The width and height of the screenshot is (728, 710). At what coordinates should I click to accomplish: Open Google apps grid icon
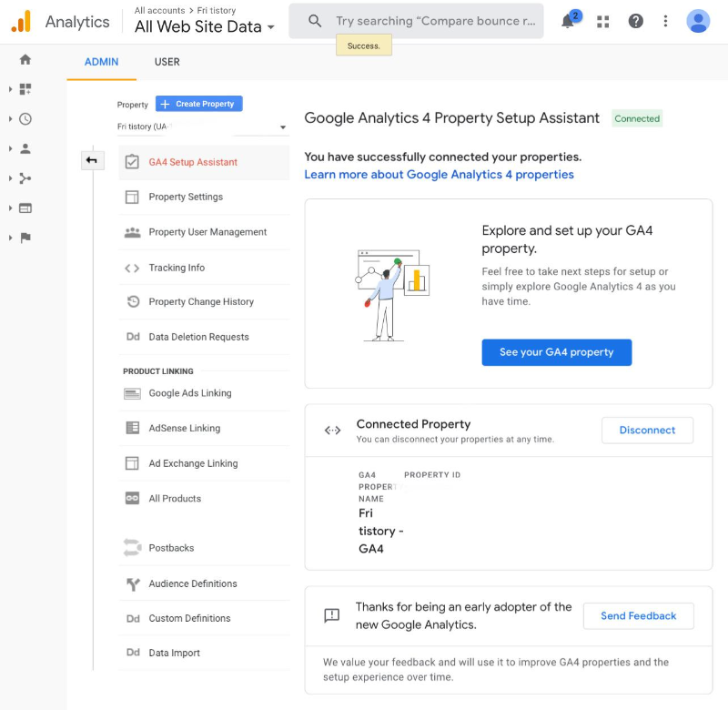point(602,21)
